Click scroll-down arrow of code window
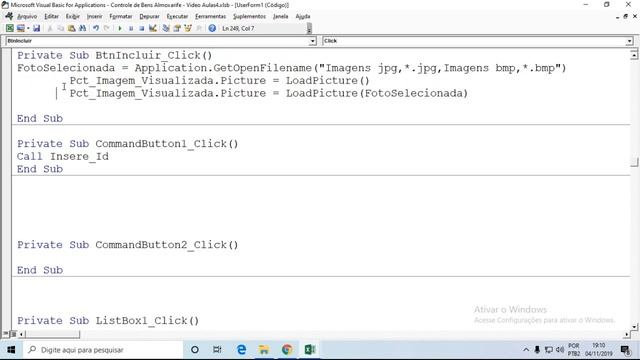The height and width of the screenshot is (360, 640). [634, 326]
